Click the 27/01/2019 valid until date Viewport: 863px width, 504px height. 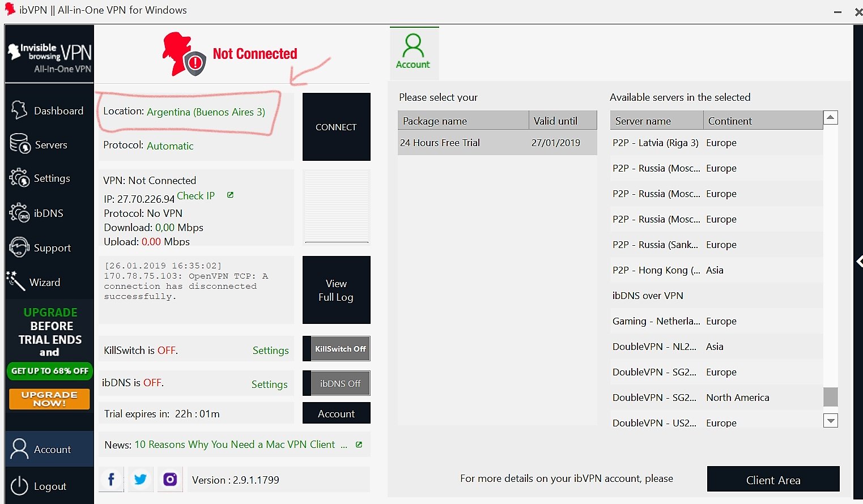555,143
